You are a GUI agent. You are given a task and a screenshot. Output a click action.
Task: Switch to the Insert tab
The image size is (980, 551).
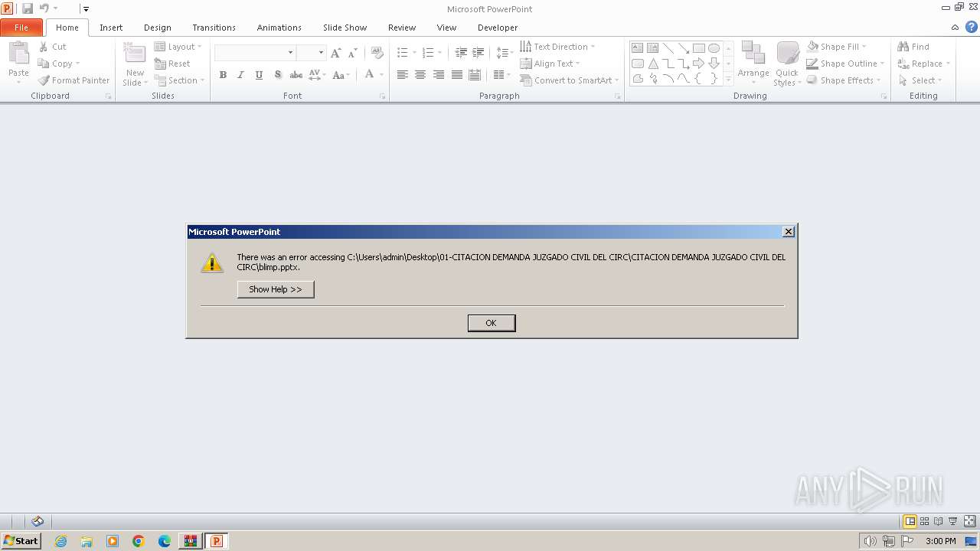point(111,28)
